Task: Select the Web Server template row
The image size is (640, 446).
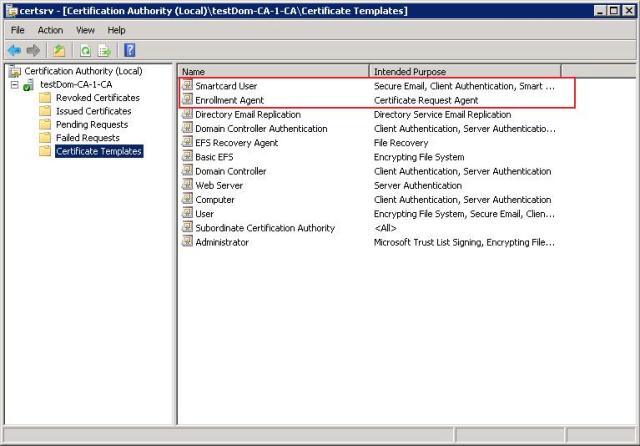Action: click(x=218, y=185)
